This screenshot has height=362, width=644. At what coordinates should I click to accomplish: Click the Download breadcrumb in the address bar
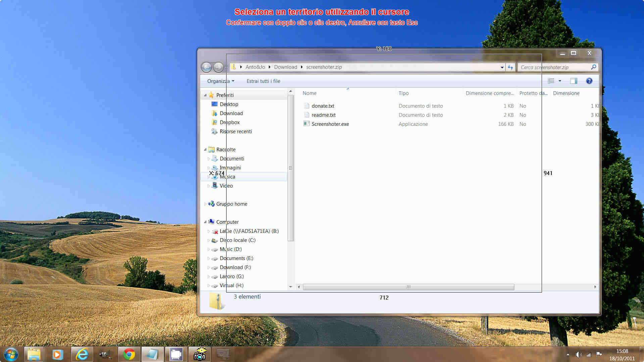286,67
